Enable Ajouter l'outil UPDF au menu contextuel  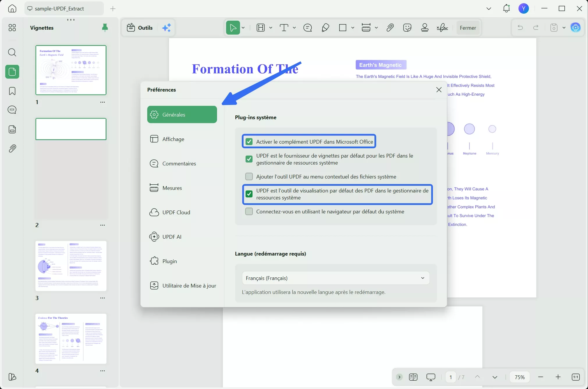[x=249, y=176]
